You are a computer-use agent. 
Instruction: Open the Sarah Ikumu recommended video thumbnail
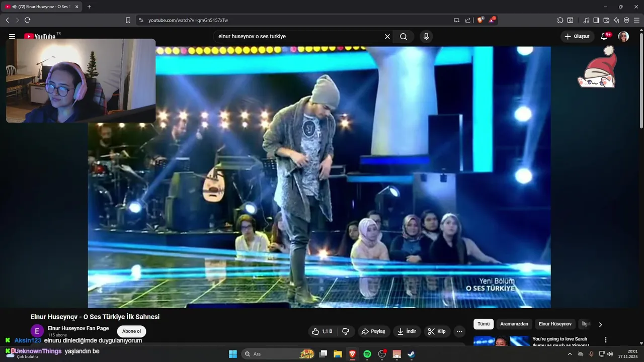click(x=502, y=341)
